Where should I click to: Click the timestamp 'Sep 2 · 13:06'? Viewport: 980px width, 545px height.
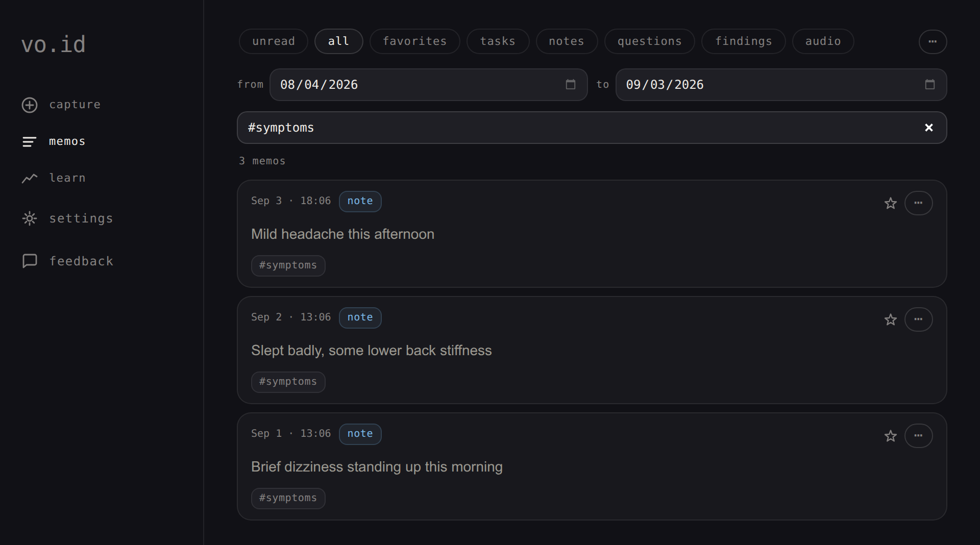[x=291, y=317]
